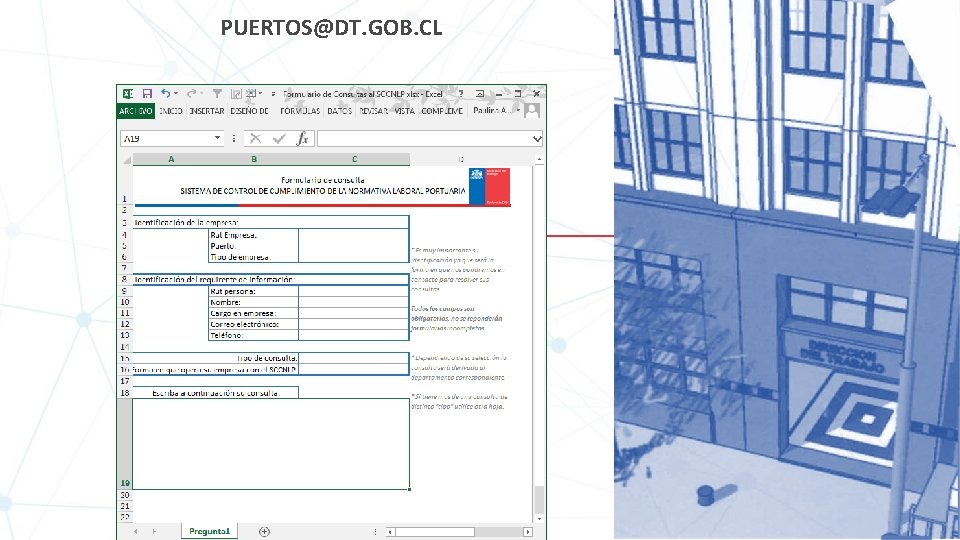The image size is (960, 540).
Task: Go to next sheet with right arrow
Action: point(154,531)
